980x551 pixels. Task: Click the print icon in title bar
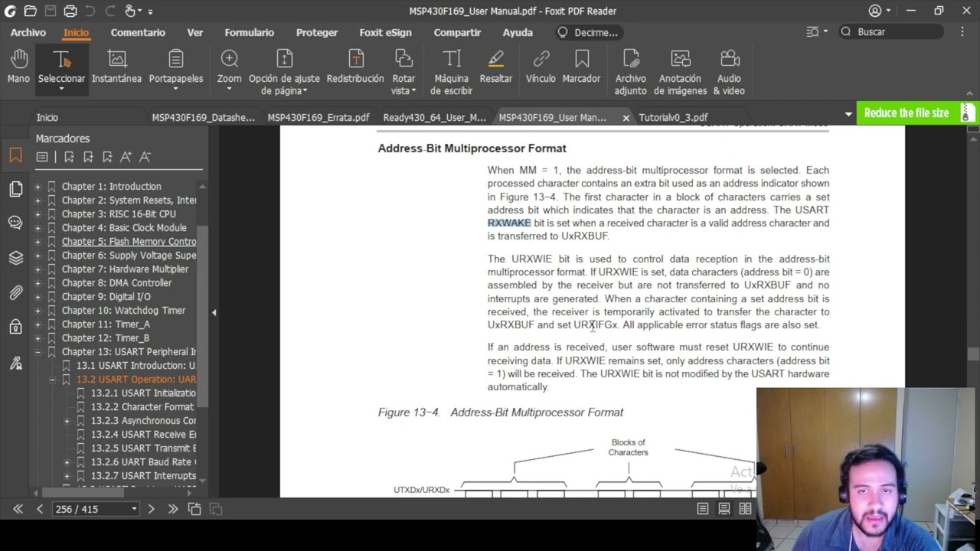click(x=70, y=11)
